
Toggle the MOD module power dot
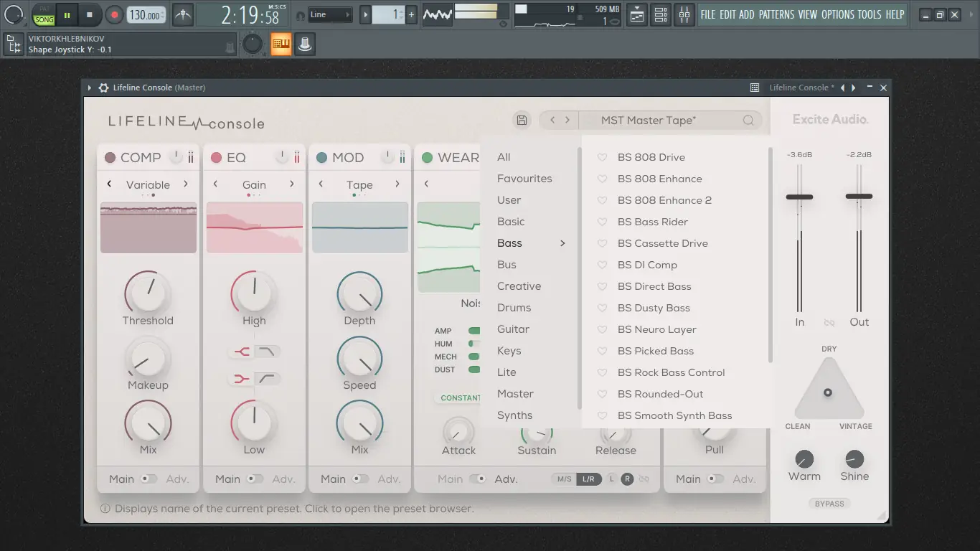321,158
